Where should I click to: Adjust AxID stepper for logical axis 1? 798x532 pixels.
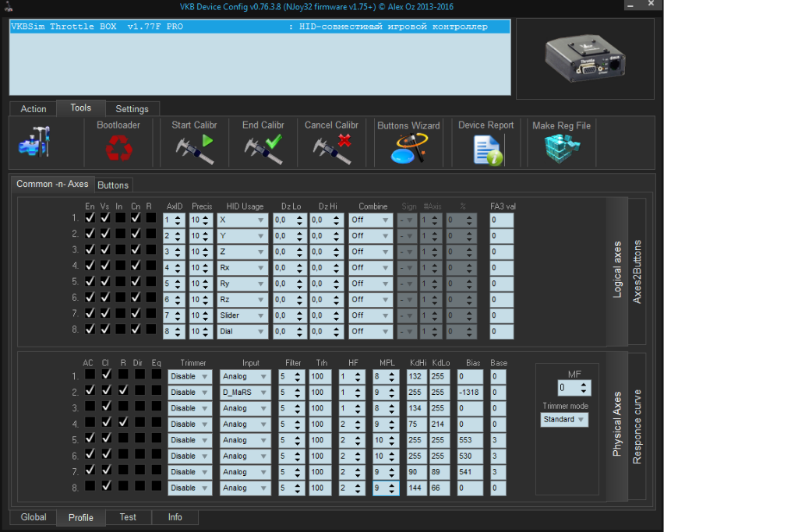click(178, 220)
